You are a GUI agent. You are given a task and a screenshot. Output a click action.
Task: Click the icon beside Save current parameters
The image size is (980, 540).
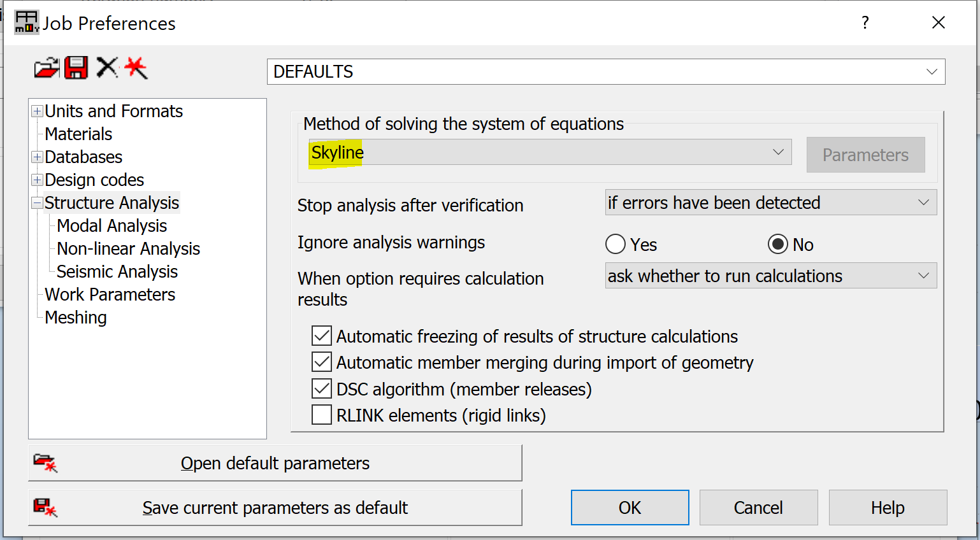(x=45, y=508)
